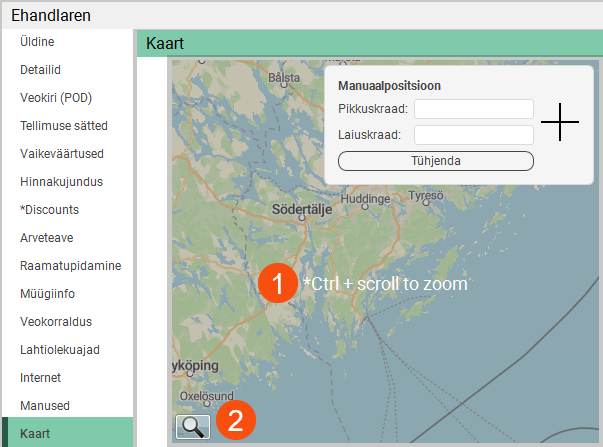The width and height of the screenshot is (603, 447).
Task: Open the Üldine section
Action: [x=37, y=42]
